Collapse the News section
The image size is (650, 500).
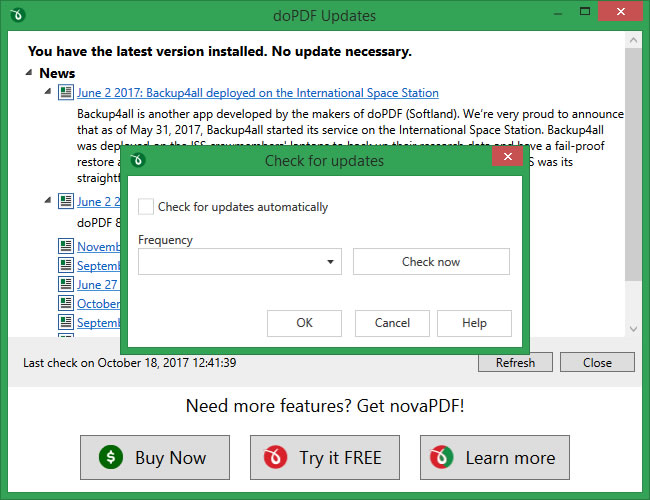(x=29, y=73)
